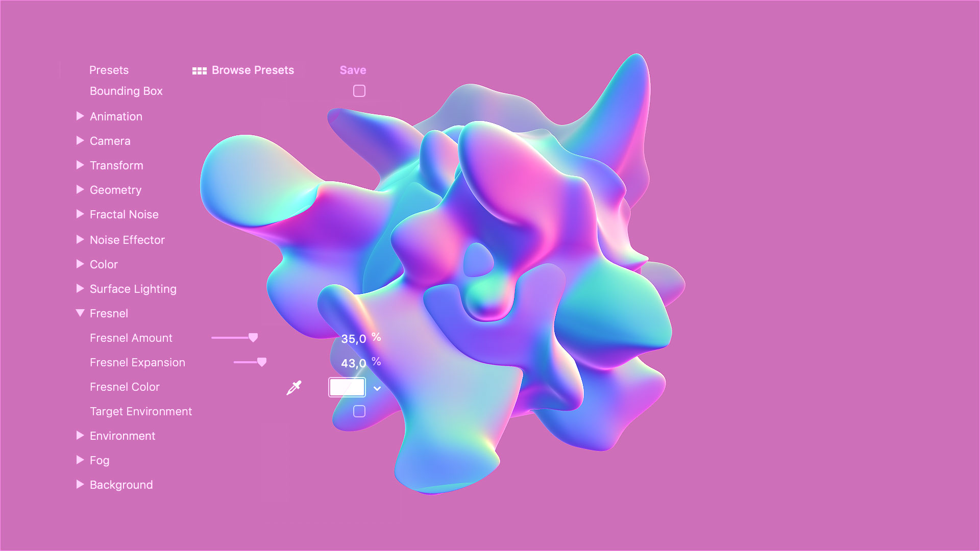Select the eyedropper color picker tool
The width and height of the screenshot is (980, 551).
[294, 387]
